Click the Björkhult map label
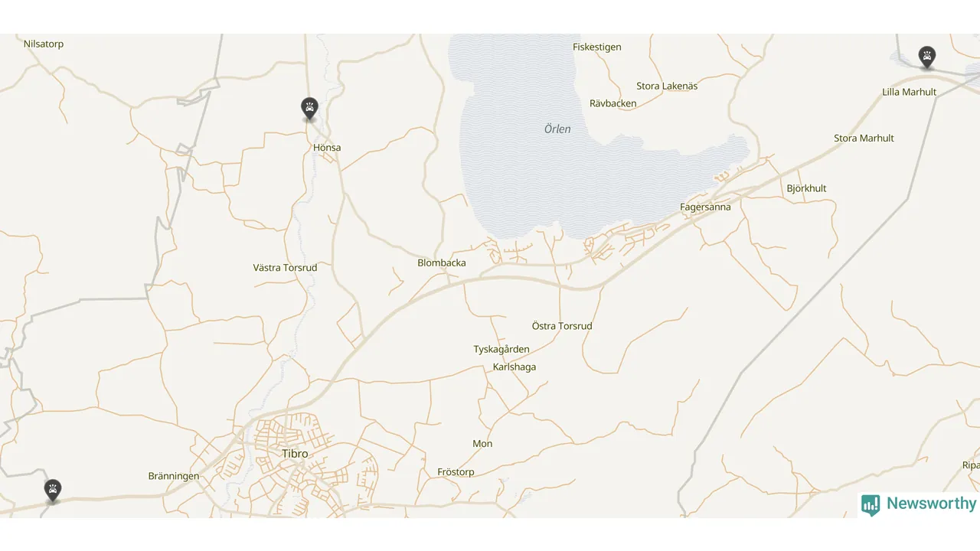The height and width of the screenshot is (551, 980). (x=806, y=188)
